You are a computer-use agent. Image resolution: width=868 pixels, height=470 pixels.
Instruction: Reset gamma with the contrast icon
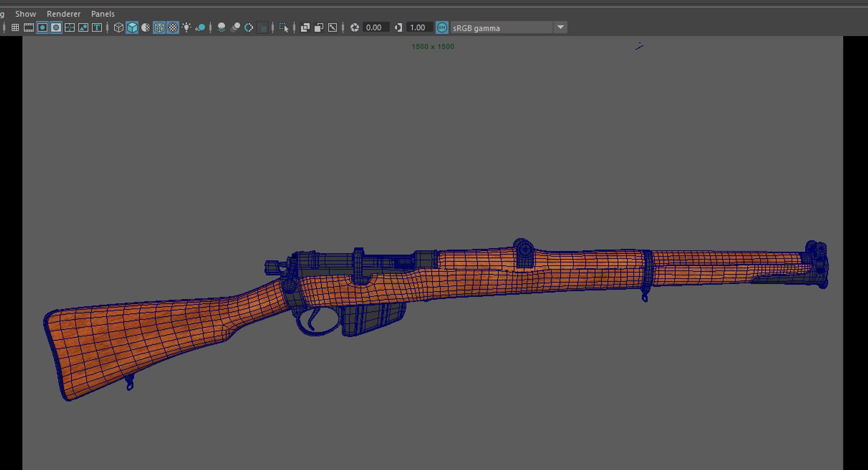398,28
